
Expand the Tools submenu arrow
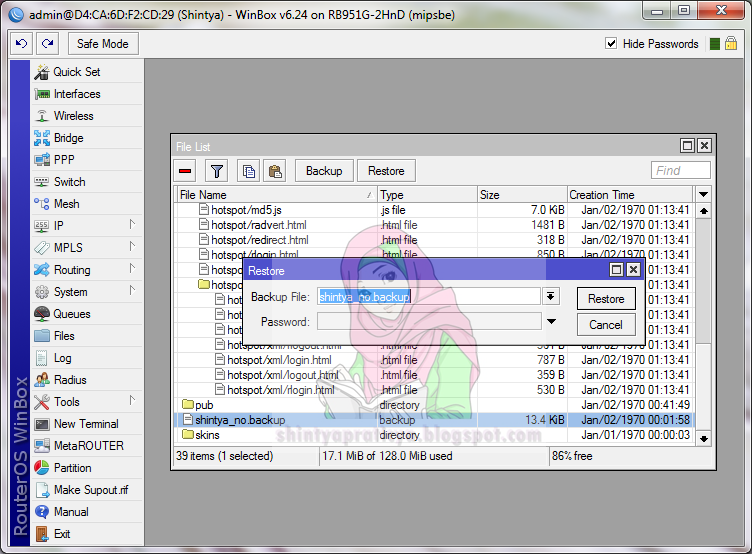[x=132, y=401]
